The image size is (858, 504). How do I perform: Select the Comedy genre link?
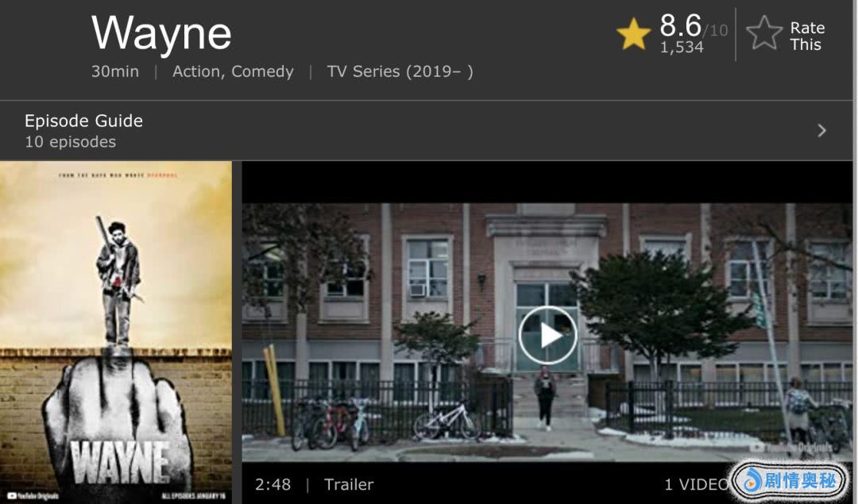pyautogui.click(x=263, y=71)
